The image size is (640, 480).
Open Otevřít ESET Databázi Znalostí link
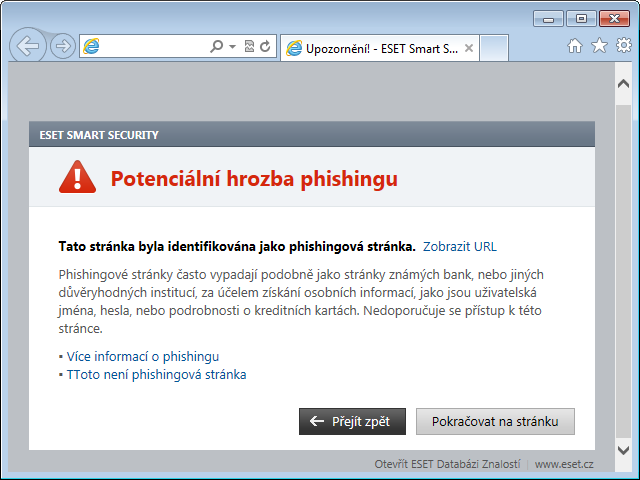pos(447,464)
